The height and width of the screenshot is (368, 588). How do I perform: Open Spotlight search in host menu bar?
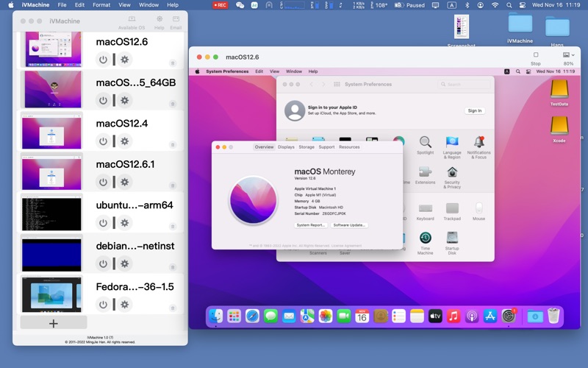[509, 5]
